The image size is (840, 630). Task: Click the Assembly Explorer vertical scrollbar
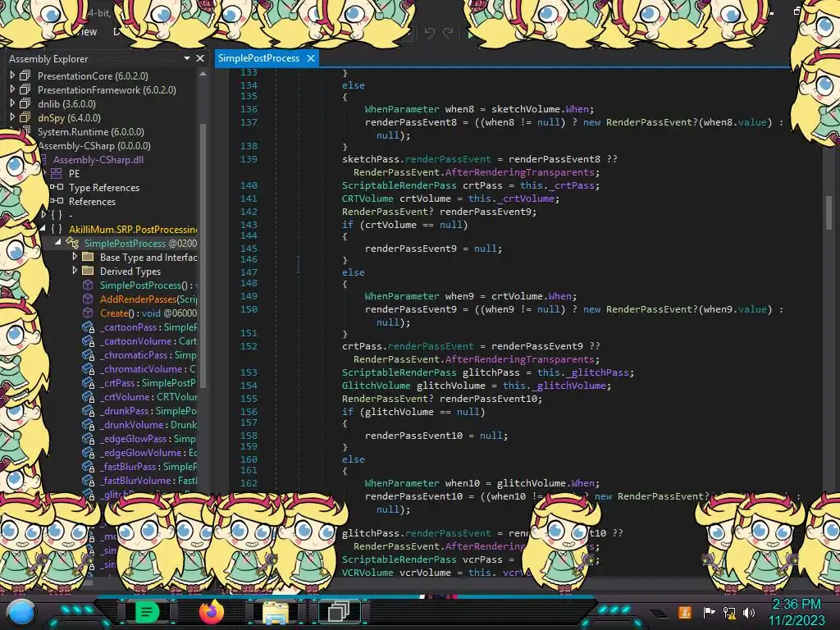pyautogui.click(x=203, y=254)
